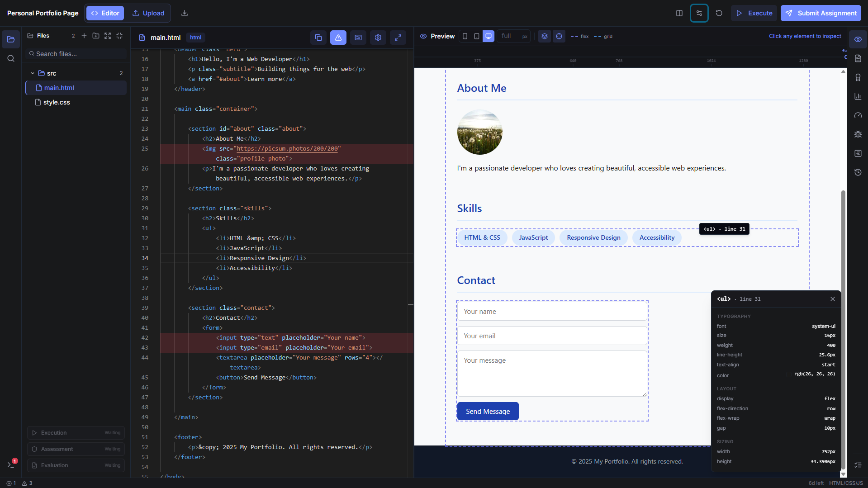This screenshot has width=868, height=488.
Task: Collapse all folders in Files panel
Action: [x=119, y=36]
